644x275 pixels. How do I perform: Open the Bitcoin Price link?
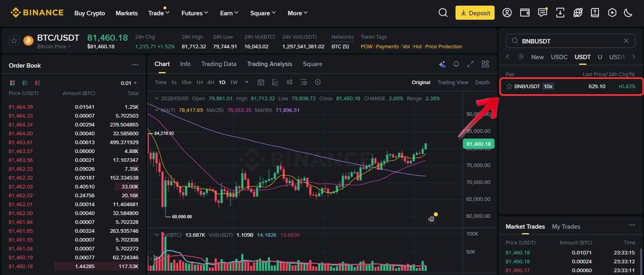pyautogui.click(x=54, y=47)
